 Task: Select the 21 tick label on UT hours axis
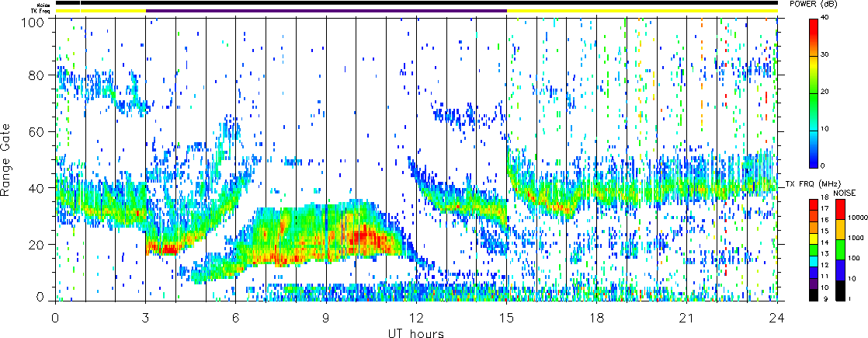[687, 316]
